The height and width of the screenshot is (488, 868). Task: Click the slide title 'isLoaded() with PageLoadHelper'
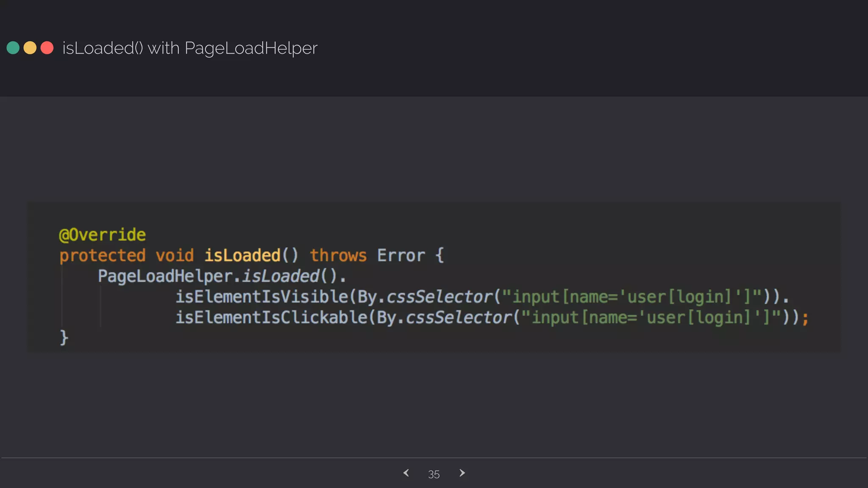click(190, 48)
